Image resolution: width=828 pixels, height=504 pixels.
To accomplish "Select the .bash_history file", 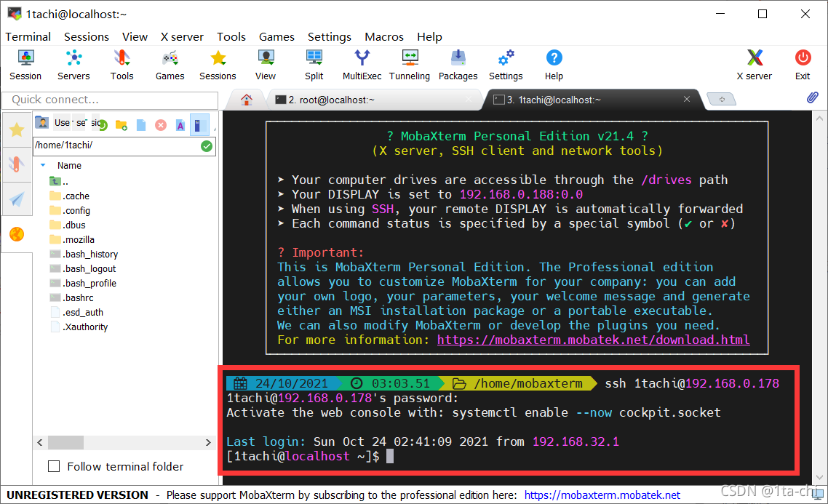I will 84,254.
